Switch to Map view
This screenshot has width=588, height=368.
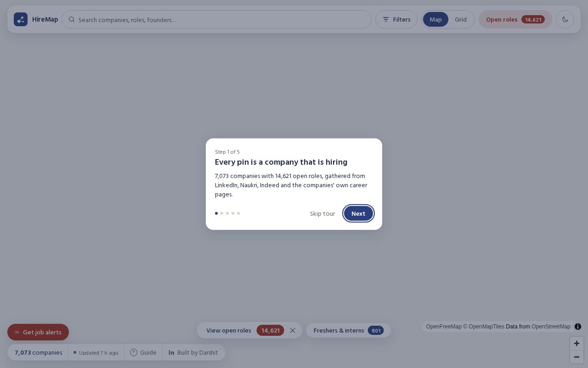click(x=435, y=19)
